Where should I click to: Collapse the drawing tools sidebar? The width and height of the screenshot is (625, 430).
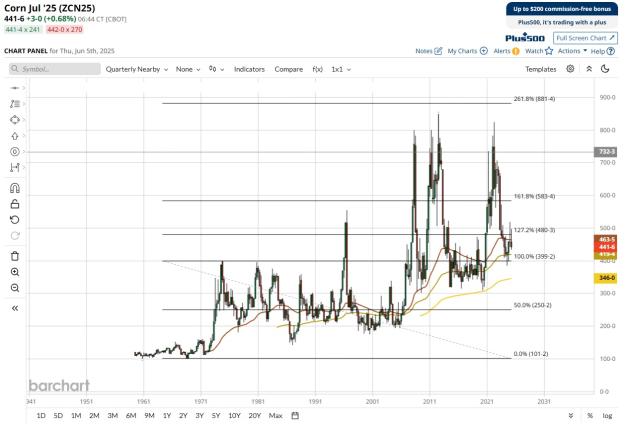[15, 308]
